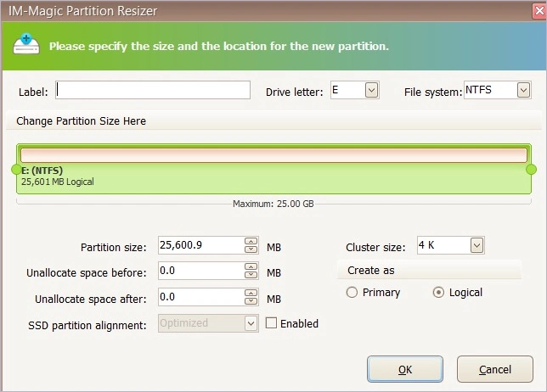The width and height of the screenshot is (547, 392).
Task: Close the Partition Resizer dialog
Action: point(539,11)
